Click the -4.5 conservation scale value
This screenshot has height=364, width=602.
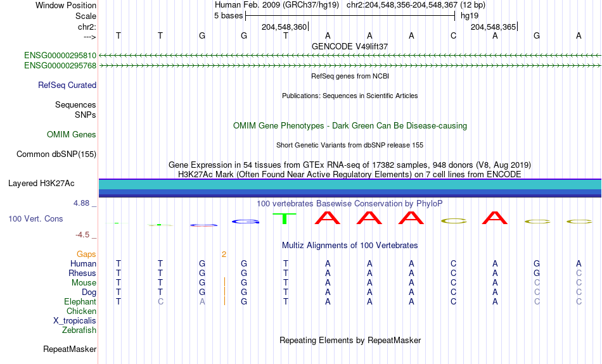click(82, 235)
